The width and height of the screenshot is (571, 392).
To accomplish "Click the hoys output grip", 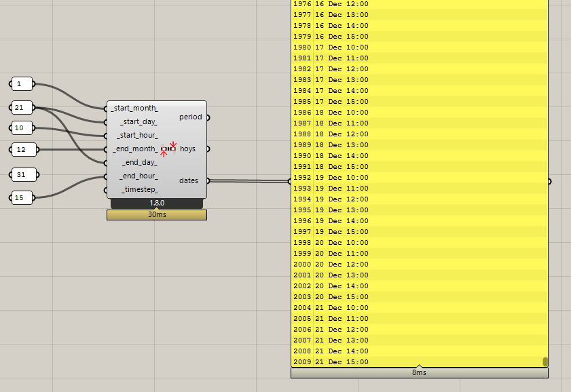I will click(208, 149).
